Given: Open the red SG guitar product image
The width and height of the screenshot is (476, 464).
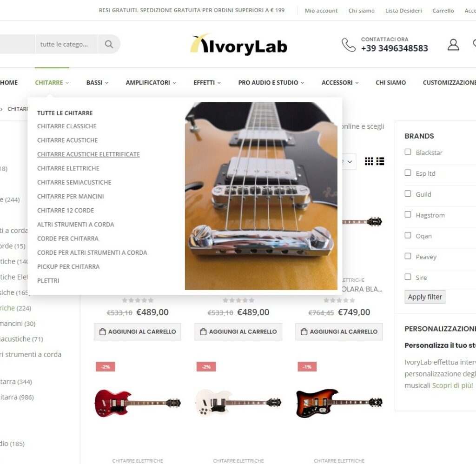Looking at the screenshot, I should pyautogui.click(x=138, y=403).
